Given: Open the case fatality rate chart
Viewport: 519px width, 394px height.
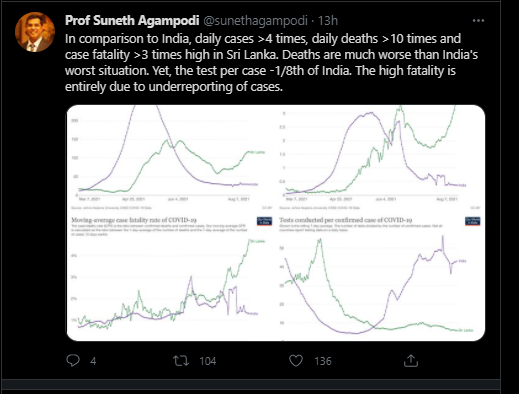Looking at the screenshot, I should click(x=171, y=277).
